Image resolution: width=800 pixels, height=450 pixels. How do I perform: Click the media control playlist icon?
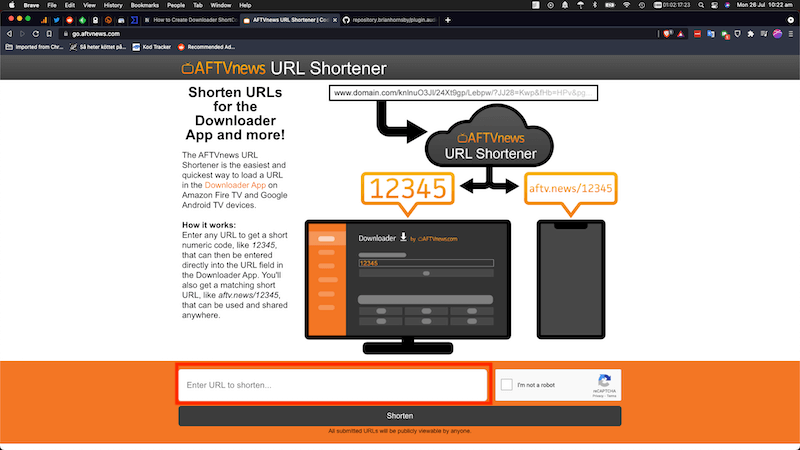(764, 34)
